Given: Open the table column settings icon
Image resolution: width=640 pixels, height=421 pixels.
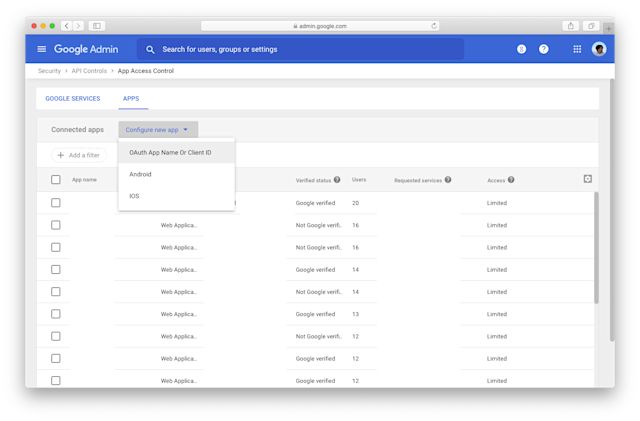Looking at the screenshot, I should (587, 179).
